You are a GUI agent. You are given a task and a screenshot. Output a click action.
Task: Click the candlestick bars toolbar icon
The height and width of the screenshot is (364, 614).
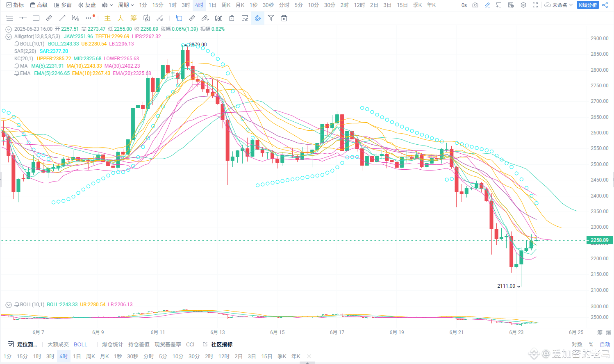coord(218,18)
